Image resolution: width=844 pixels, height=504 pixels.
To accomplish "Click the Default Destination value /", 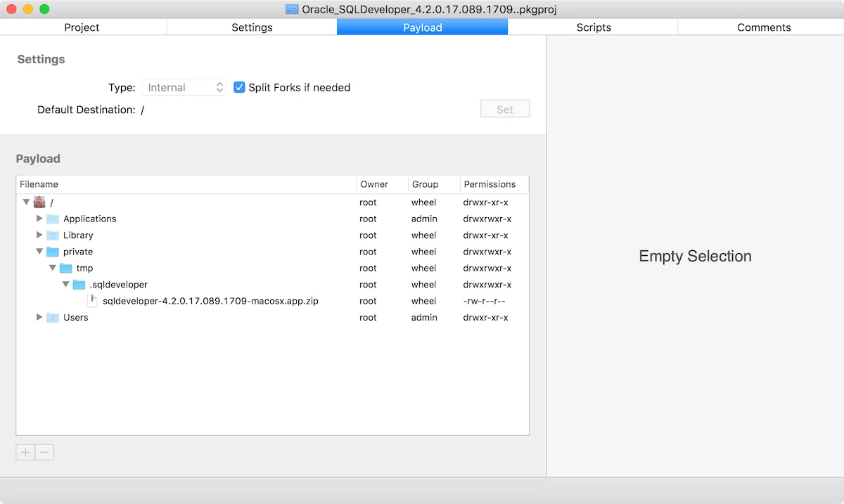I will pyautogui.click(x=143, y=110).
